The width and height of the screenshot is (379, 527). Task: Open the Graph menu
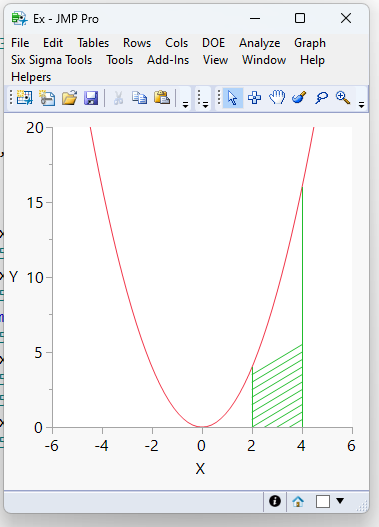[310, 43]
